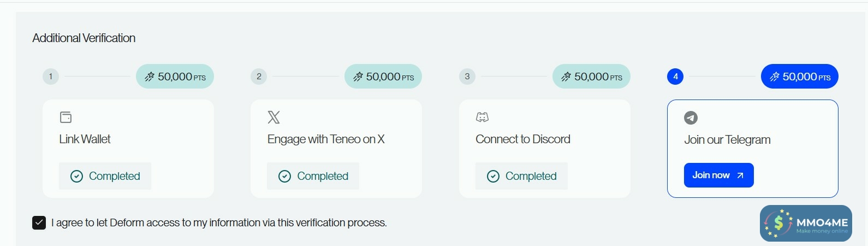Select step 2 number circle
This screenshot has height=246, width=868.
click(259, 77)
